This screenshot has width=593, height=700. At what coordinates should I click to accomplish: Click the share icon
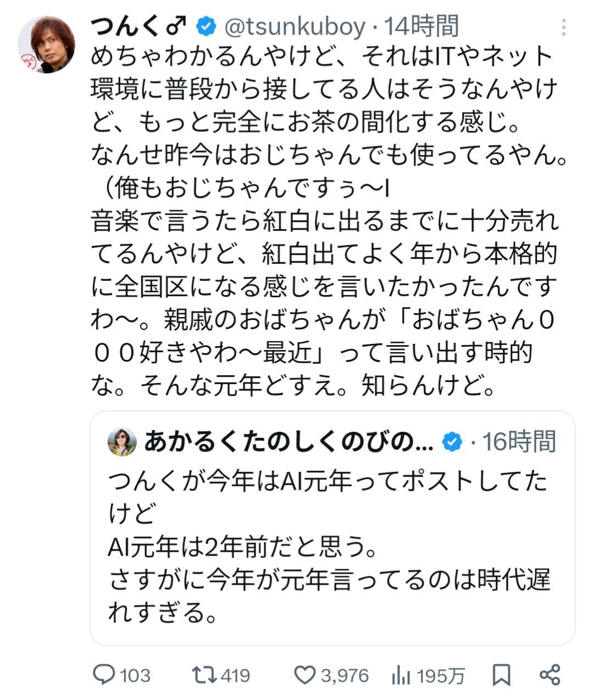(x=550, y=675)
